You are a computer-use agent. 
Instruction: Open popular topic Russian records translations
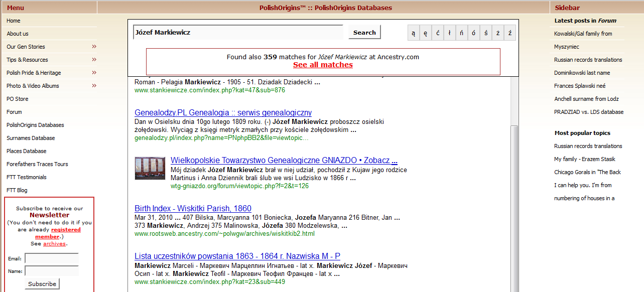(x=588, y=146)
